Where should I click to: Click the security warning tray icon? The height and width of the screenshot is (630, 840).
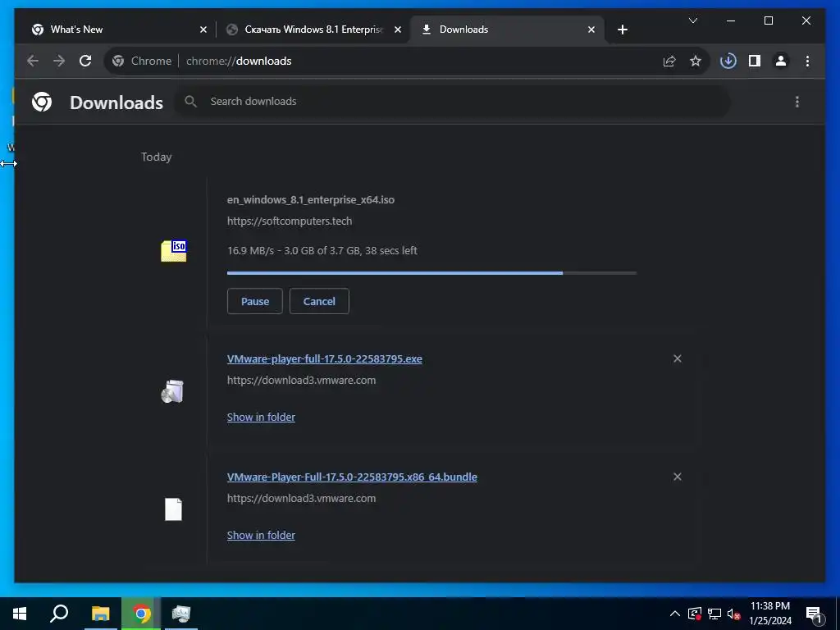695,614
